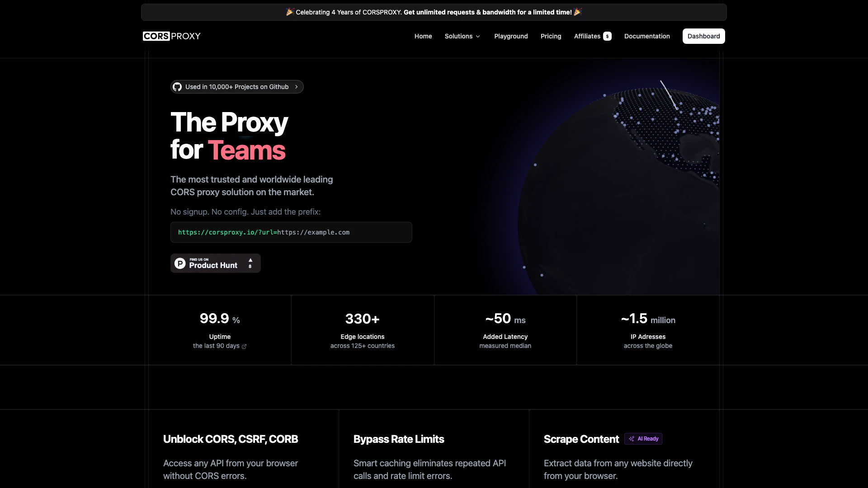Open the external link icon beside 90 days
Image resolution: width=868 pixels, height=488 pixels.
[244, 347]
